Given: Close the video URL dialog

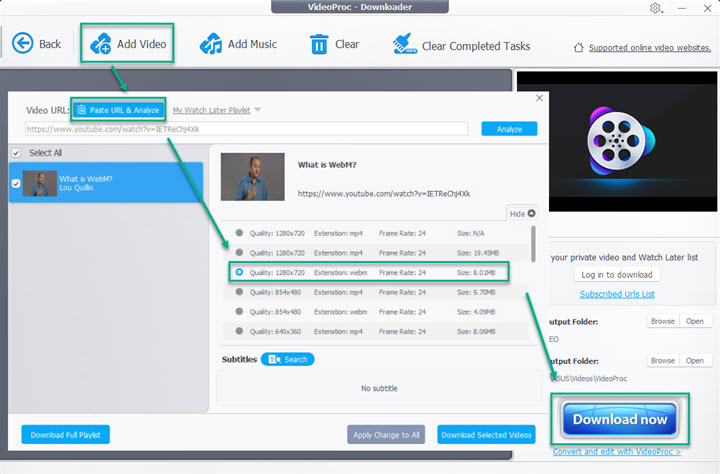Looking at the screenshot, I should pyautogui.click(x=540, y=98).
